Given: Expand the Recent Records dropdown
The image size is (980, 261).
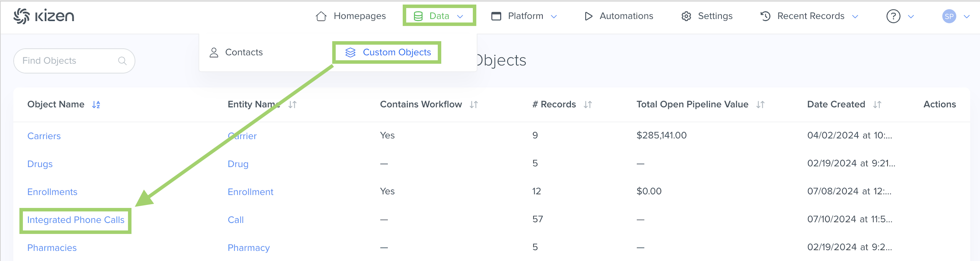Looking at the screenshot, I should click(810, 16).
